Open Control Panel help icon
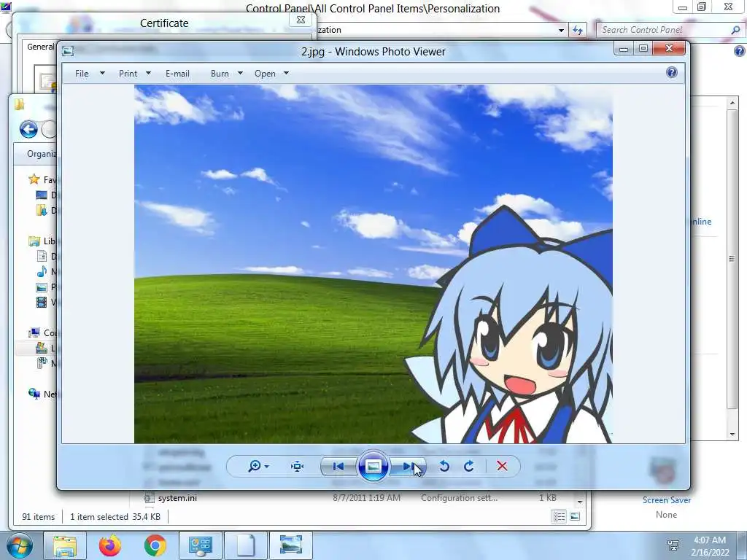This screenshot has width=747, height=560. [x=740, y=51]
